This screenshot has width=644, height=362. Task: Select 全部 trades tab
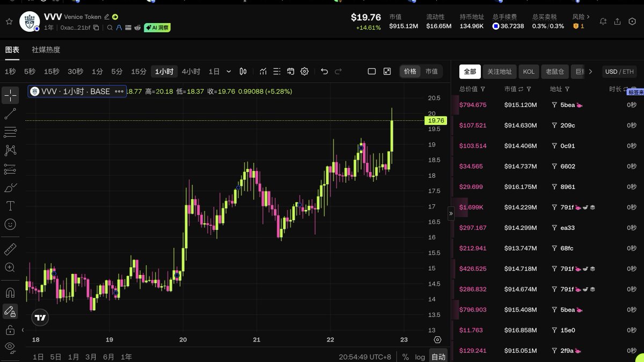pos(470,71)
